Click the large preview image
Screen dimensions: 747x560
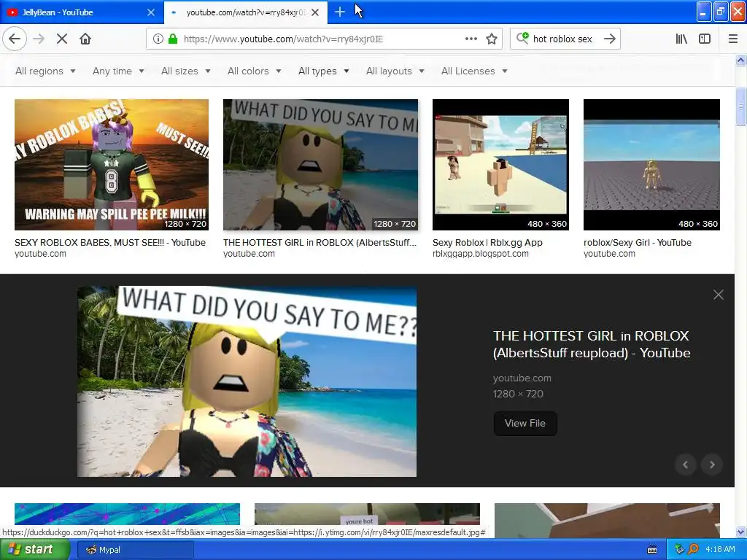[247, 381]
